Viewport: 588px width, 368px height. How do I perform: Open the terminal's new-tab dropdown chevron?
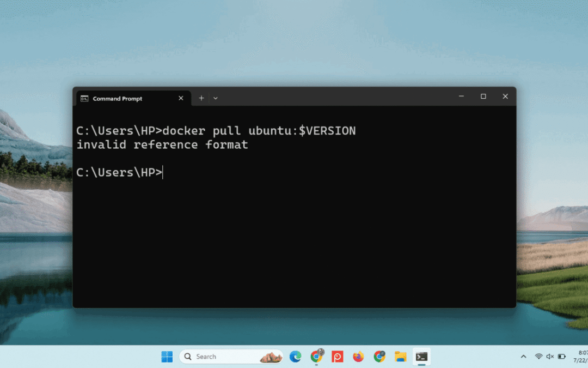tap(216, 98)
